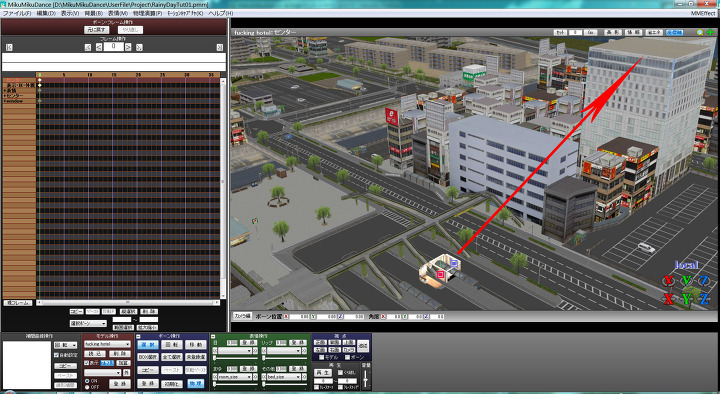Screen dimensions: 720x394
Task: Click the current frame number field
Action: pyautogui.click(x=113, y=47)
